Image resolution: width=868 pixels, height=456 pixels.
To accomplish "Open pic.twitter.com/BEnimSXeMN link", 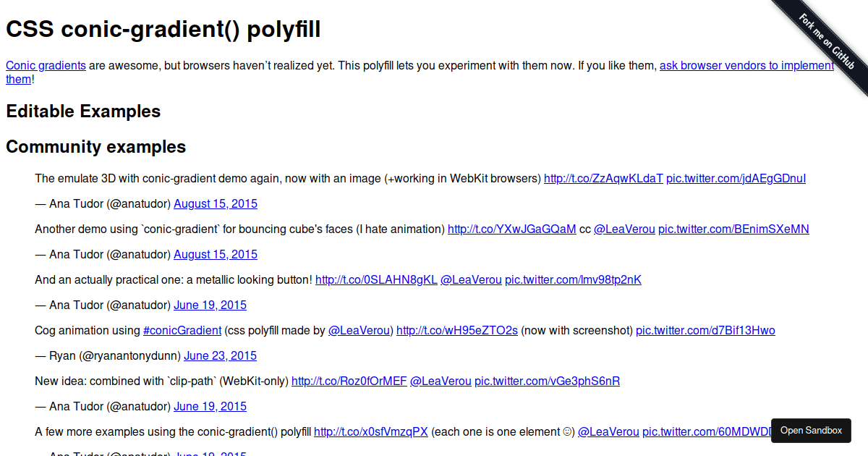I will point(733,229).
